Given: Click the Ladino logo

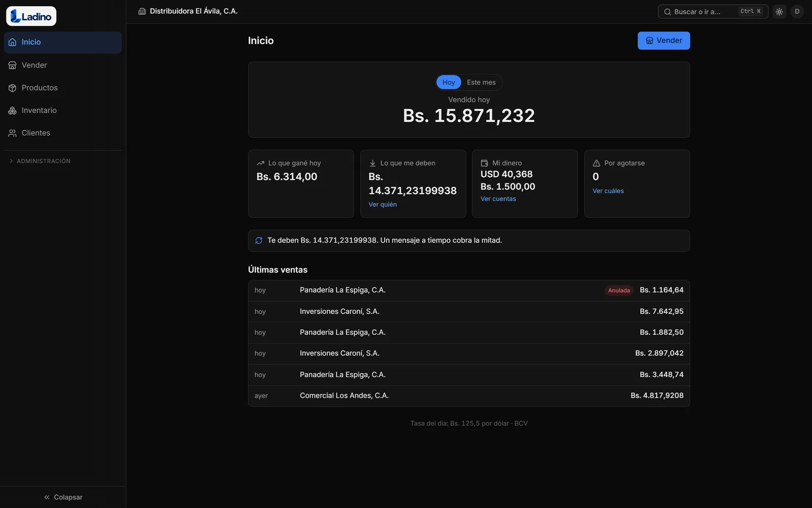Looking at the screenshot, I should pos(31,16).
